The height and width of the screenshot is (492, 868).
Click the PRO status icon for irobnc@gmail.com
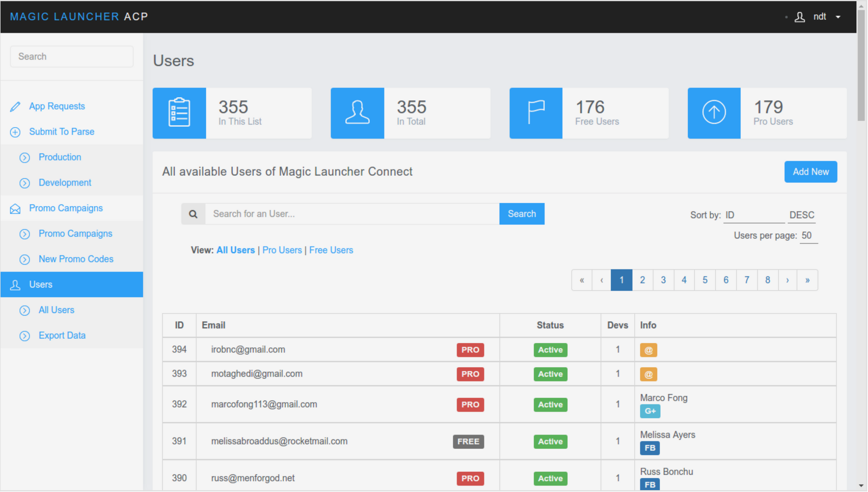pyautogui.click(x=470, y=350)
